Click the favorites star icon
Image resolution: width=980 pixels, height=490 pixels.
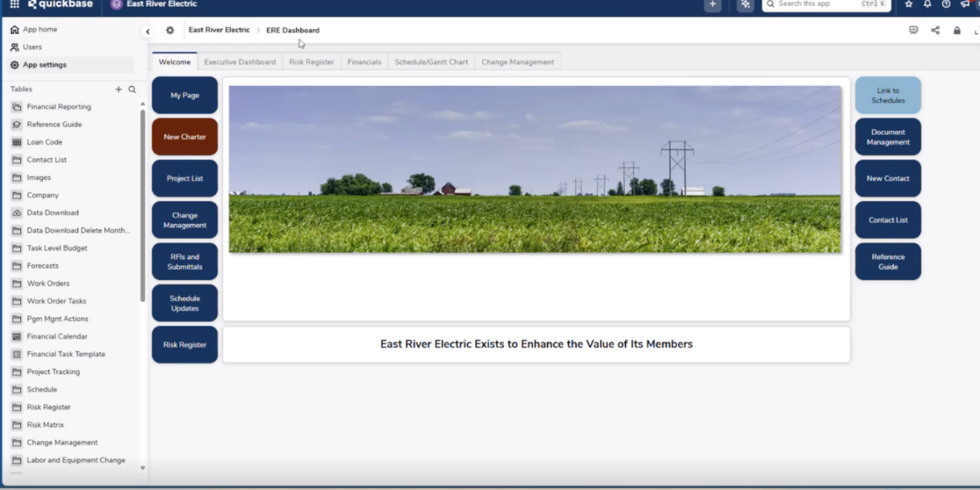908,4
